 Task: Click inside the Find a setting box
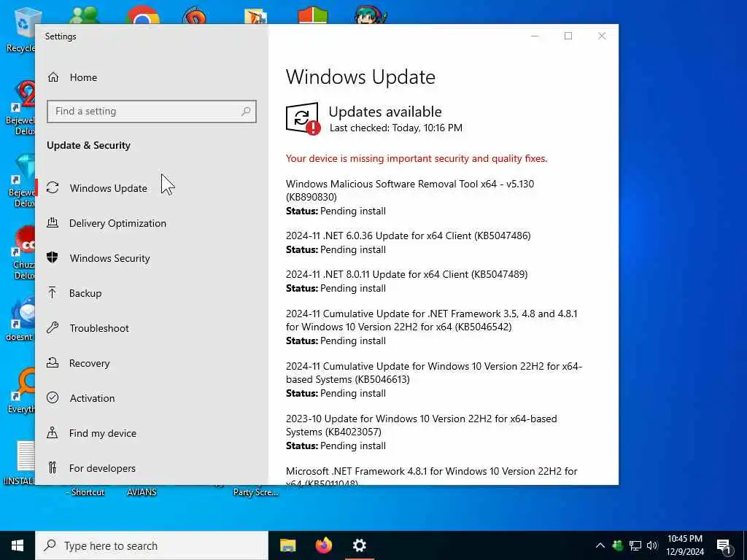(x=152, y=112)
